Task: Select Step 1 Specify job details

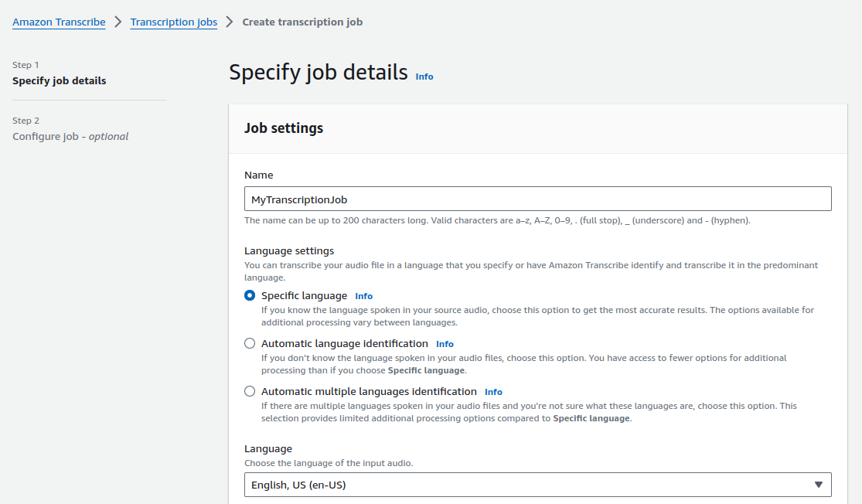Action: pos(60,81)
